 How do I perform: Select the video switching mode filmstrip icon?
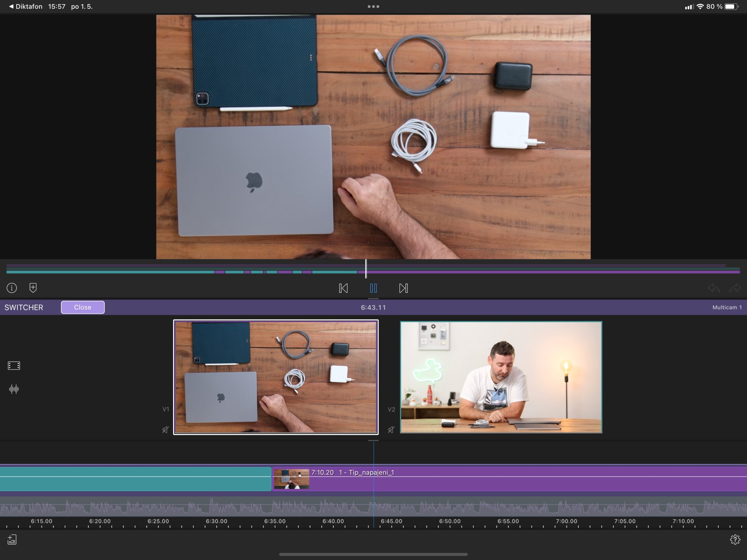[14, 365]
